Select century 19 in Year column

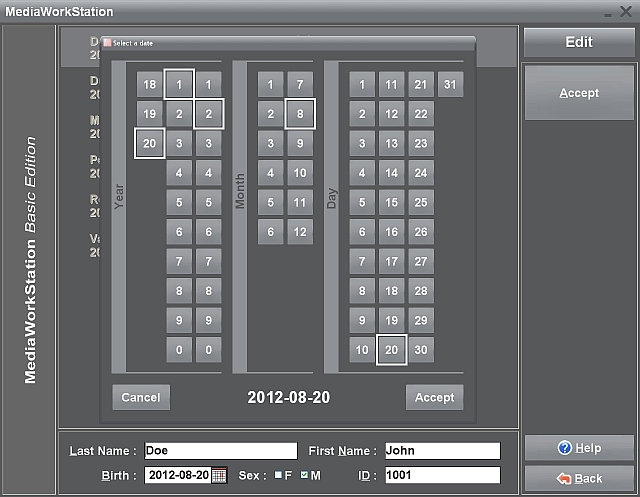(x=149, y=114)
